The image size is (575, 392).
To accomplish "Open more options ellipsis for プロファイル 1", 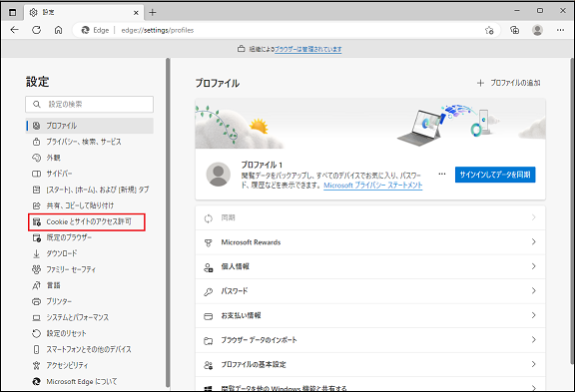I will 442,174.
